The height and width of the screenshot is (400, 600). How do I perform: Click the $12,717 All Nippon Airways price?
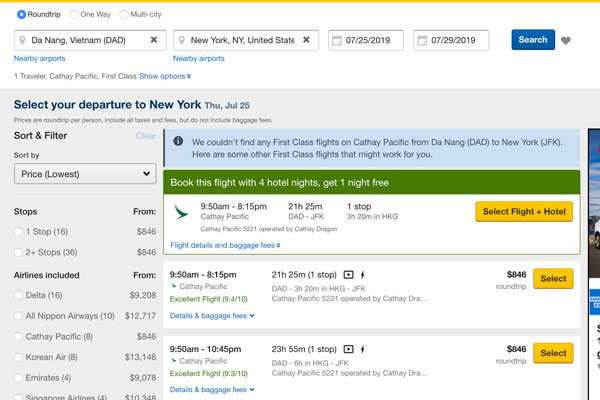(140, 316)
